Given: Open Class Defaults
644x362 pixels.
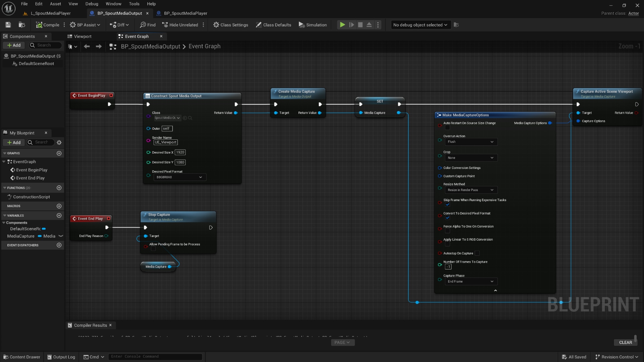Looking at the screenshot, I should 273,24.
